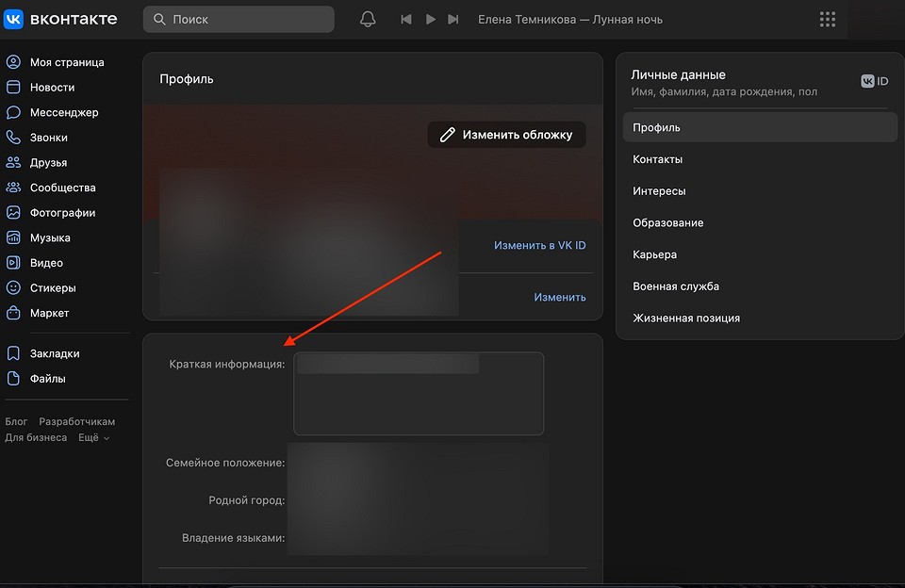Open the Образование section
The image size is (905, 588).
click(667, 222)
